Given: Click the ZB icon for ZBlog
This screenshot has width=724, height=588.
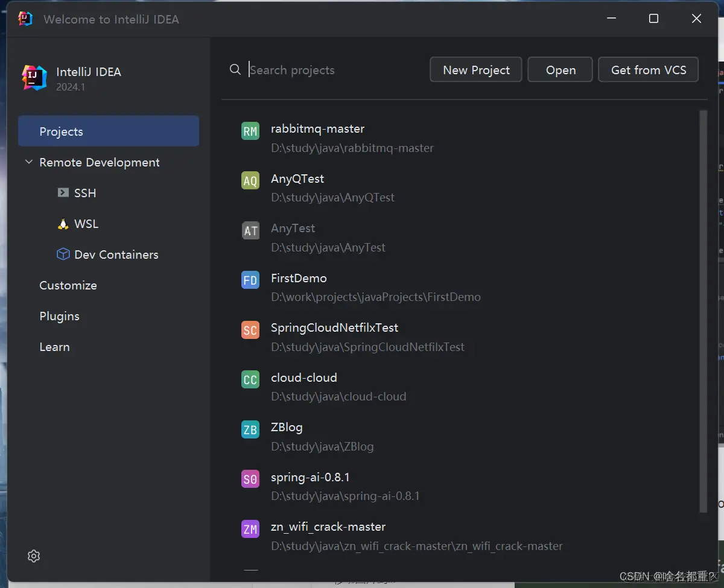Looking at the screenshot, I should [250, 430].
